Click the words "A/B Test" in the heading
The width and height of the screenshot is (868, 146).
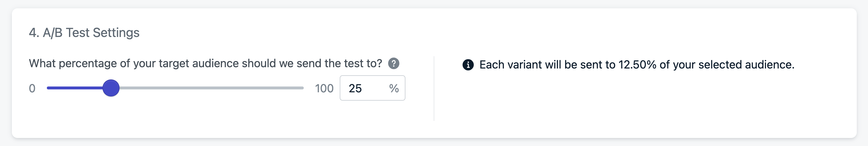(x=66, y=33)
